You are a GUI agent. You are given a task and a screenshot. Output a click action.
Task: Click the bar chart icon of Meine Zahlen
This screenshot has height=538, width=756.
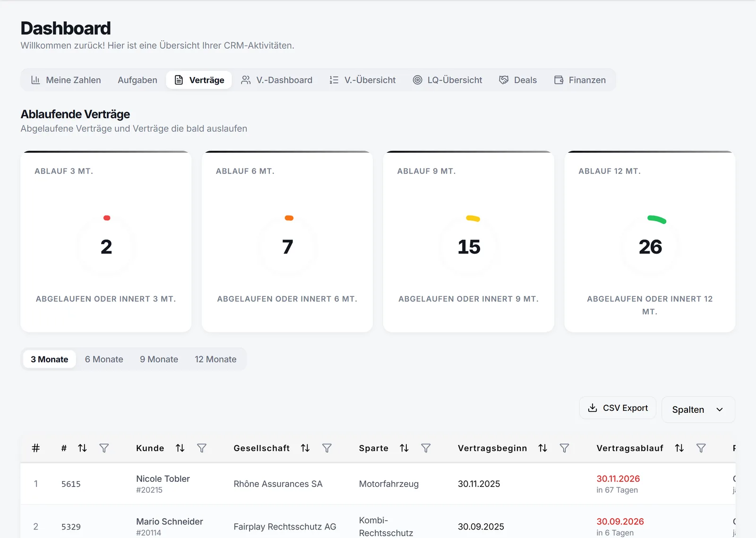pyautogui.click(x=35, y=80)
